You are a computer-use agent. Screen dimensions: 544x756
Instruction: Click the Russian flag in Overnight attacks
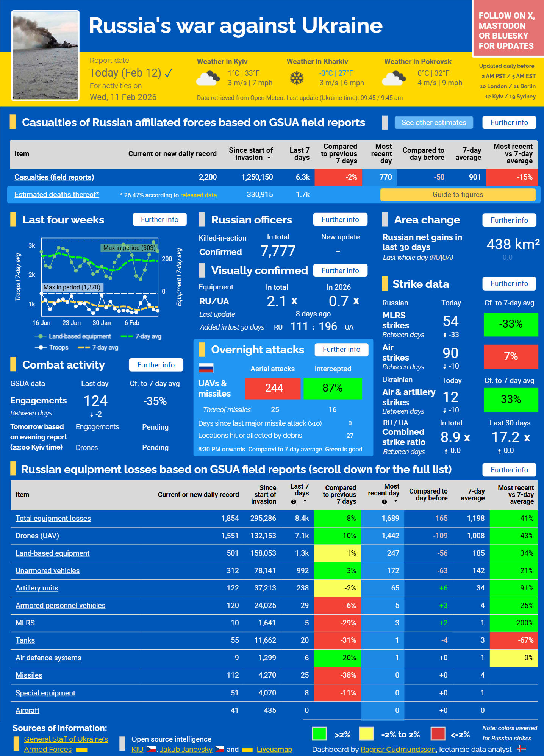(206, 368)
